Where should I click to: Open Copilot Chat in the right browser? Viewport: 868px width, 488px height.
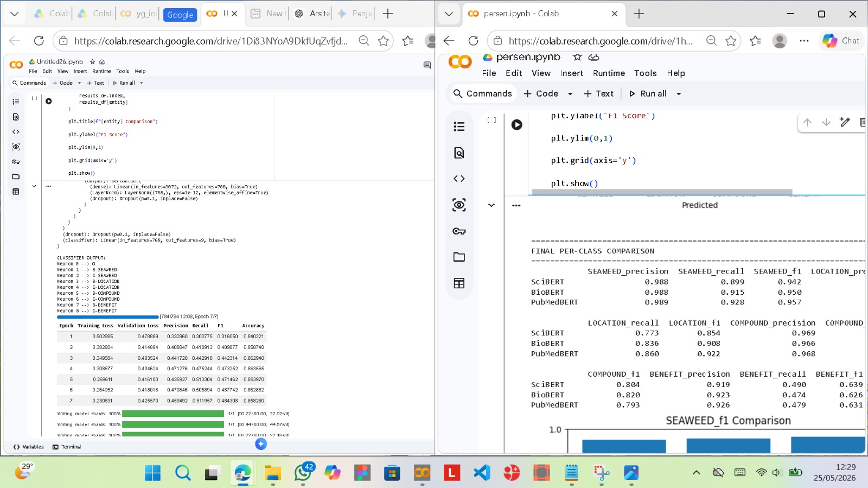point(841,41)
